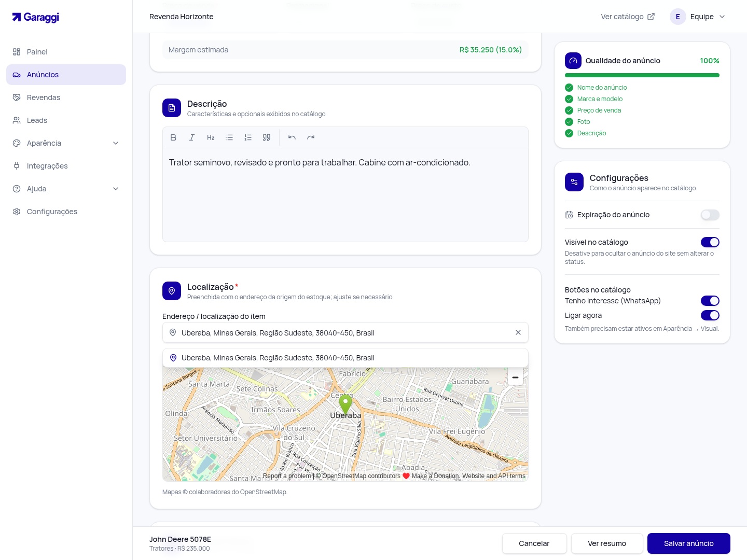This screenshot has height=560, width=747.
Task: Open Anúncios in the sidebar
Action: (x=66, y=75)
